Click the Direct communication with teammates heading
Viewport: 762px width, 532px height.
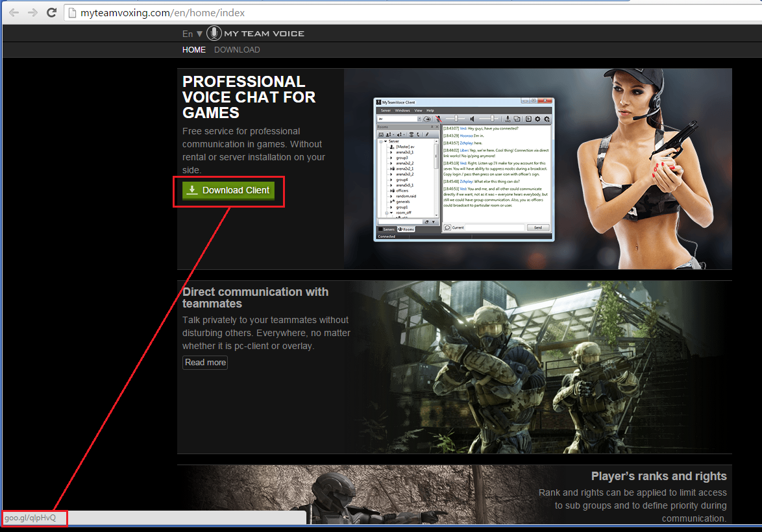coord(255,297)
